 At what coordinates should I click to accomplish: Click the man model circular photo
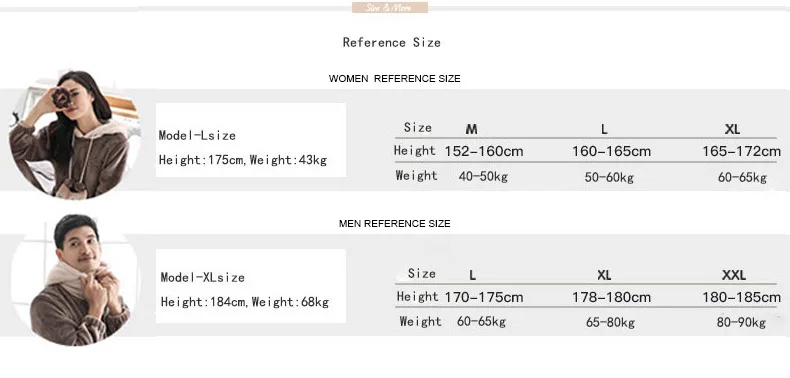click(x=74, y=280)
